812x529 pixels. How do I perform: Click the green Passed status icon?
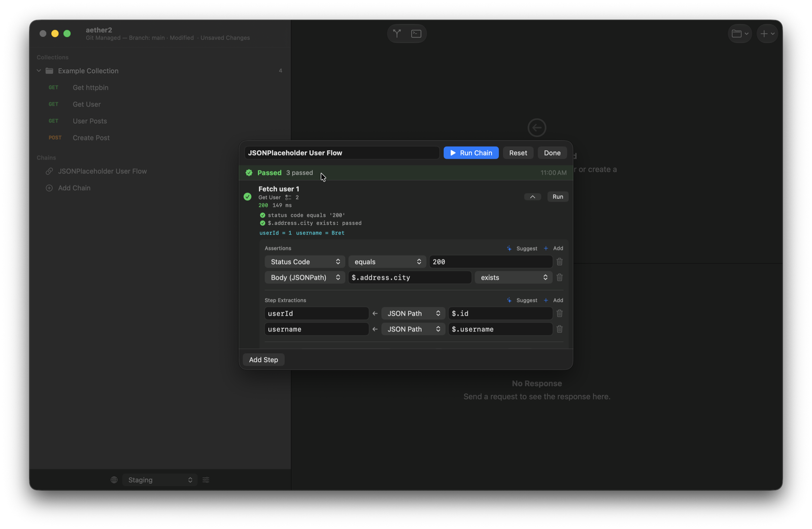click(x=249, y=173)
